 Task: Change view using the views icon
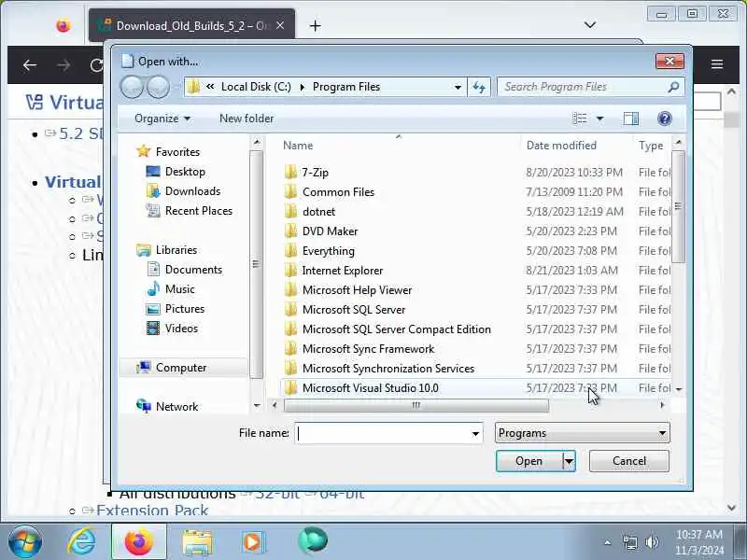click(579, 119)
